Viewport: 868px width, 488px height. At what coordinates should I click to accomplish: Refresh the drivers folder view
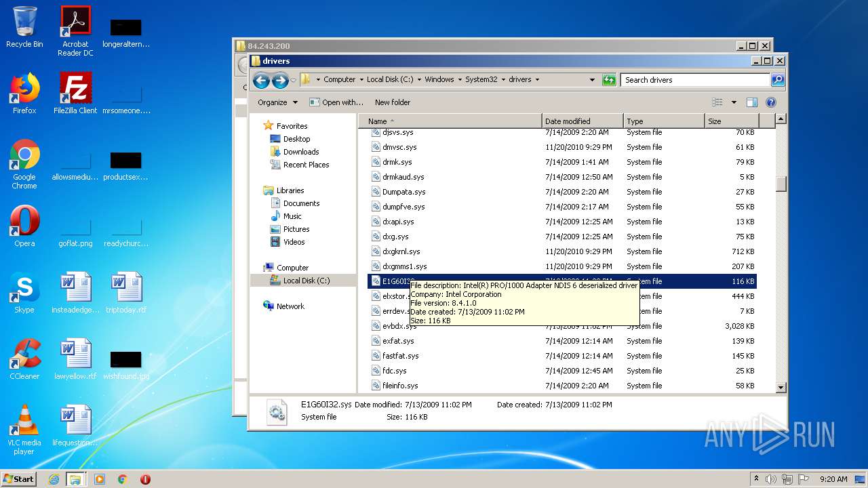point(609,79)
